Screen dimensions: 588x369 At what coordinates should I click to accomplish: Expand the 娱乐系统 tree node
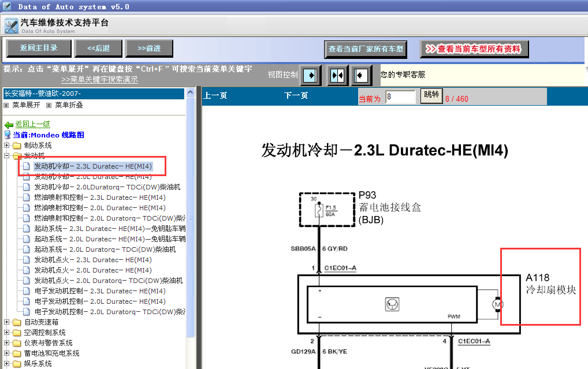point(7,363)
